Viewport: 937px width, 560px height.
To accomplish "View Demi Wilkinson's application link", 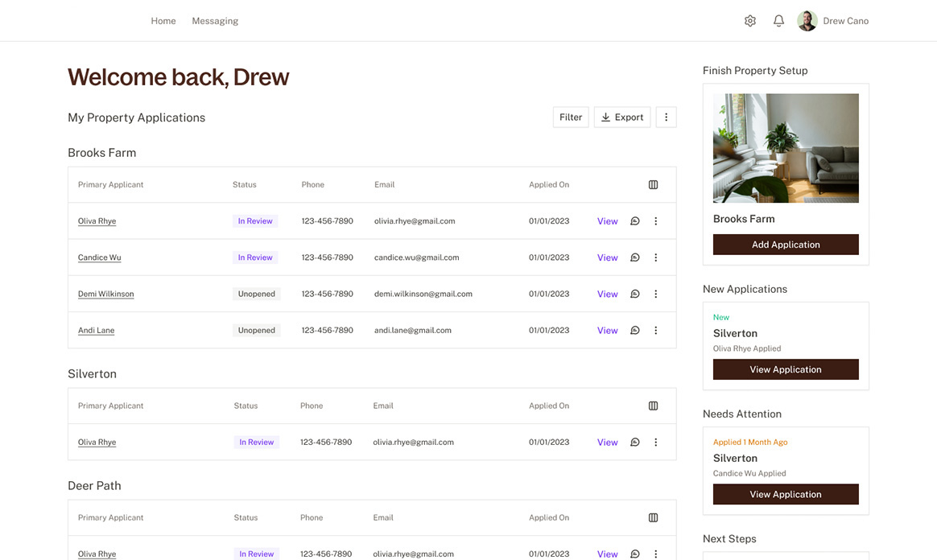I will point(607,294).
